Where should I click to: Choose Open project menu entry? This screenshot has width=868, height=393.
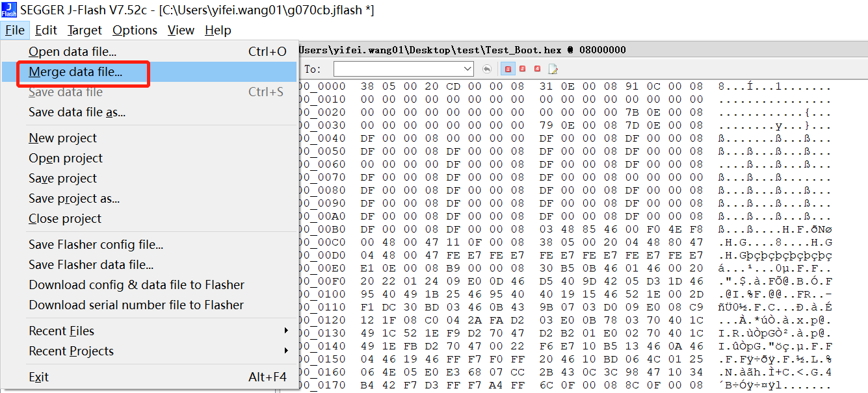pos(150,158)
